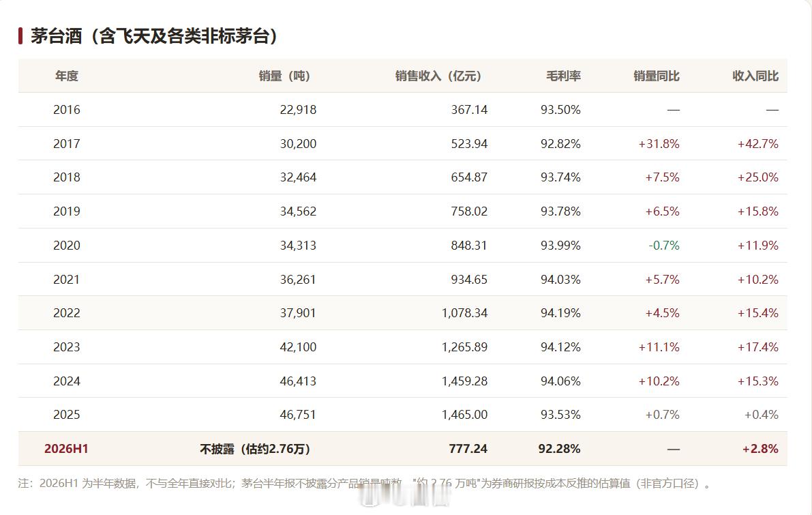Click the 收入同比 column header
Screen dimensions: 812x515
[755, 76]
